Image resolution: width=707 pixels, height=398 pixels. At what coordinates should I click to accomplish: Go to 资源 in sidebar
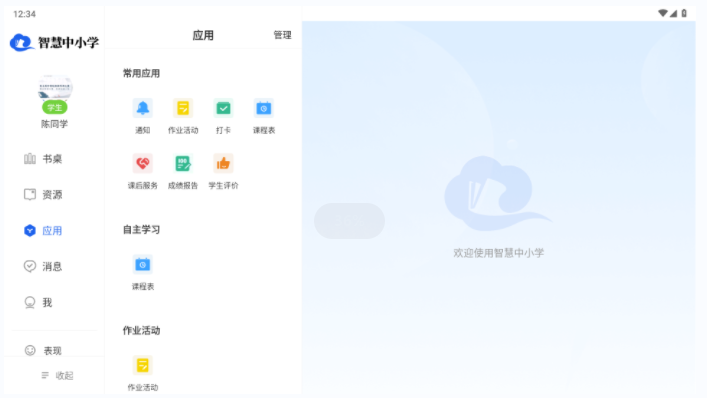[43, 195]
